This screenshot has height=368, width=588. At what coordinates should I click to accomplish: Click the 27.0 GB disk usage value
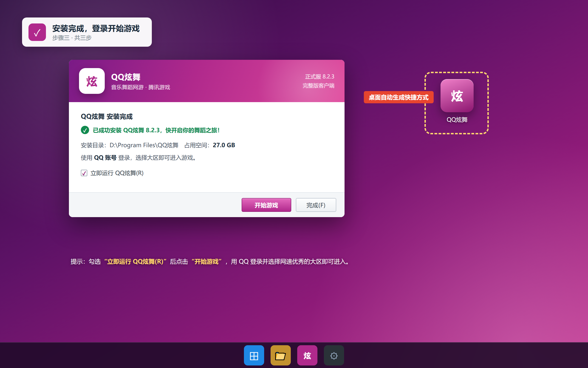pos(224,145)
